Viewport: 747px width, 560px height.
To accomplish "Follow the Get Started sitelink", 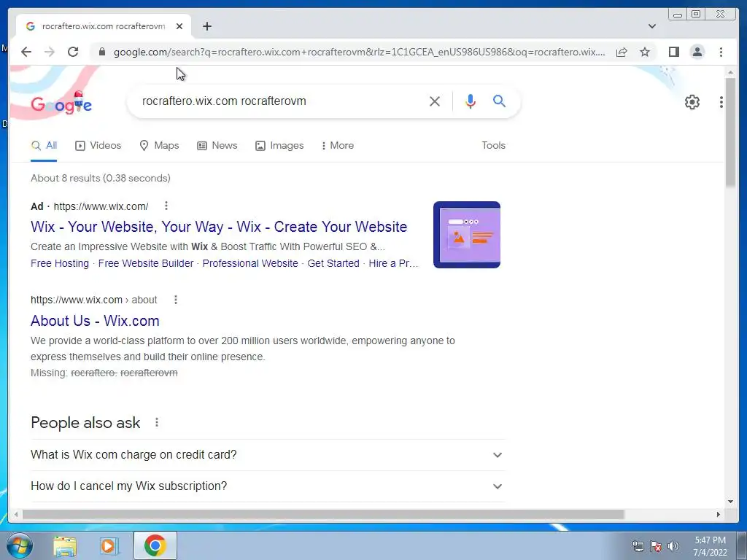I will click(333, 263).
